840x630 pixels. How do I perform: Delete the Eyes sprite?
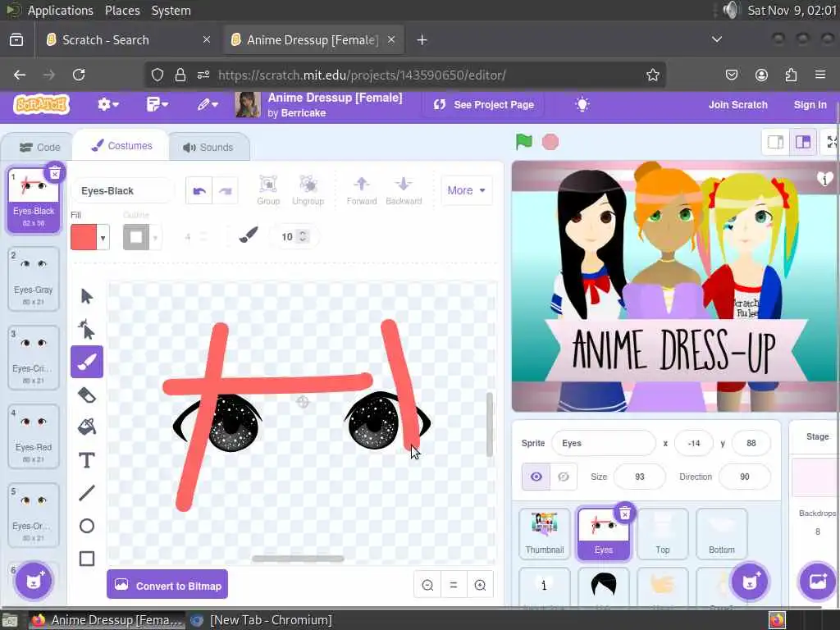pos(624,514)
